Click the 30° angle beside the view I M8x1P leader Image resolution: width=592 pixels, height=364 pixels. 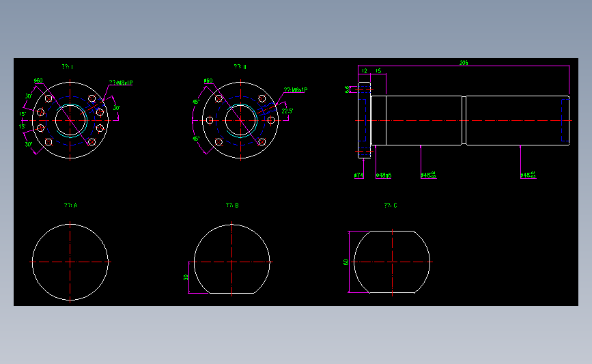pos(117,108)
